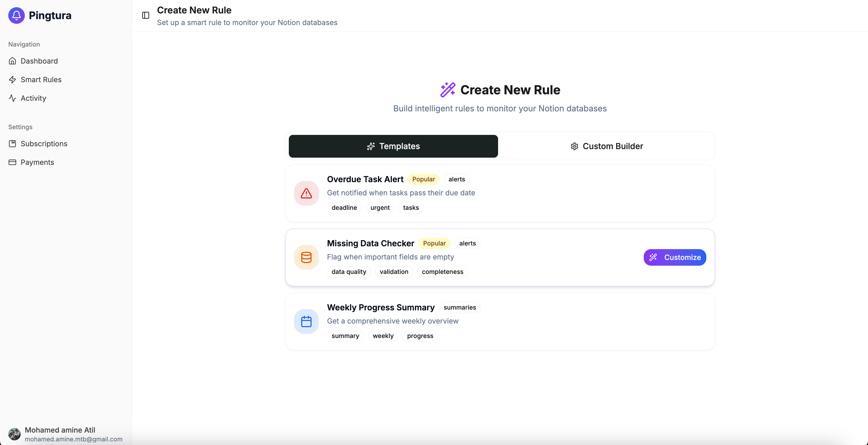868x445 pixels.
Task: Click the Weekly Progress Summary calendar icon
Action: pos(306,321)
